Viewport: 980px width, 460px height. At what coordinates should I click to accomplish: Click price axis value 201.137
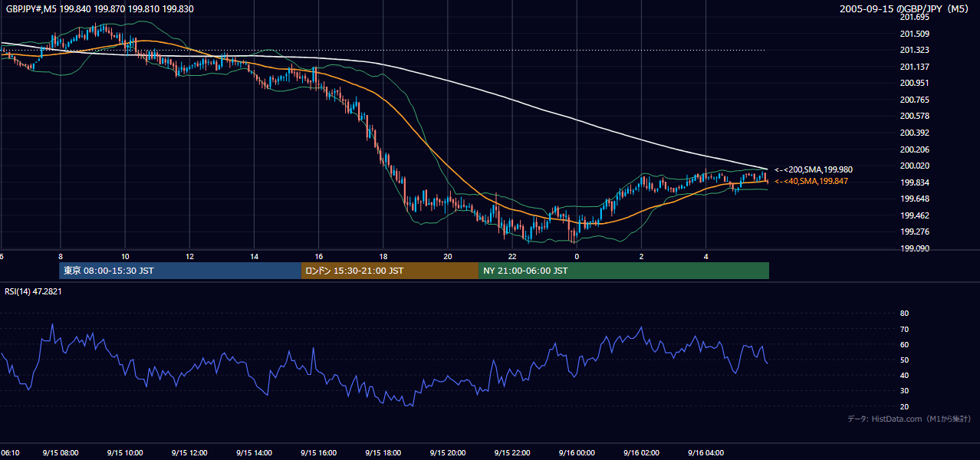pyautogui.click(x=913, y=67)
